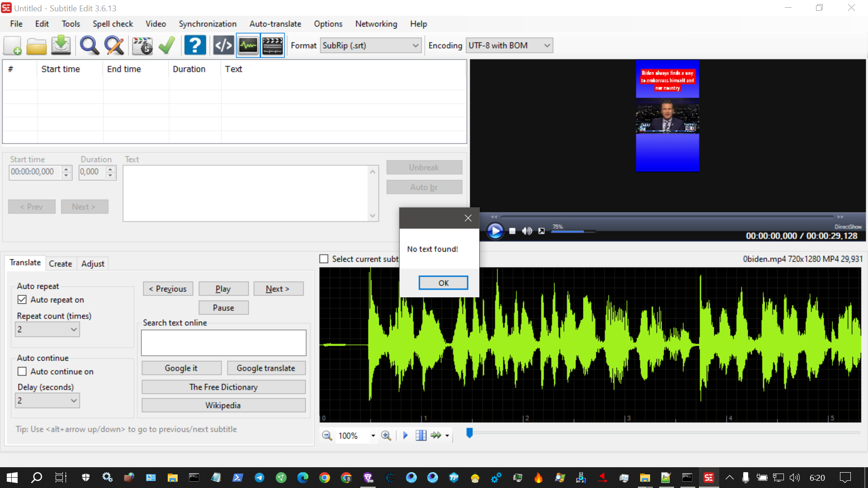Create a new subtitle file
This screenshot has height=488, width=868.
(12, 45)
